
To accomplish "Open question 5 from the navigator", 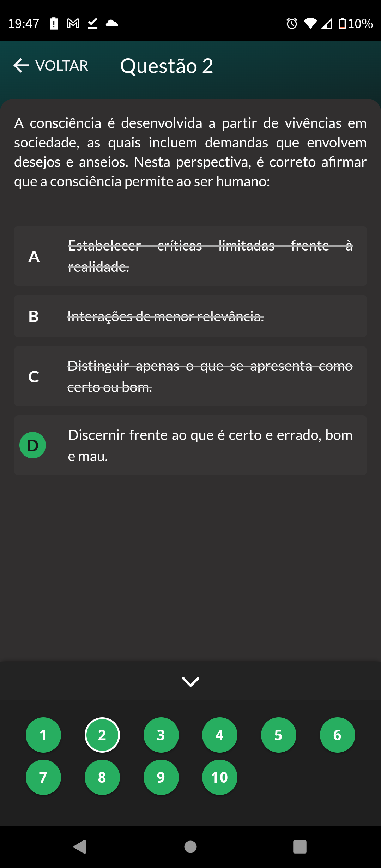I will pos(278,735).
